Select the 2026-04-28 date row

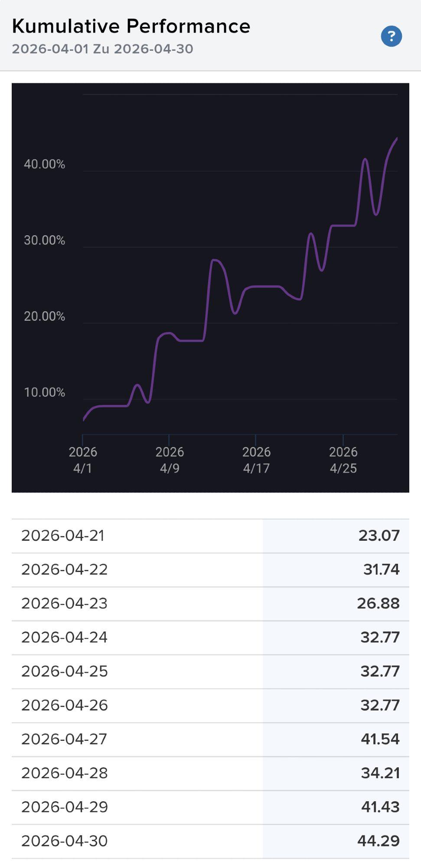pyautogui.click(x=210, y=773)
